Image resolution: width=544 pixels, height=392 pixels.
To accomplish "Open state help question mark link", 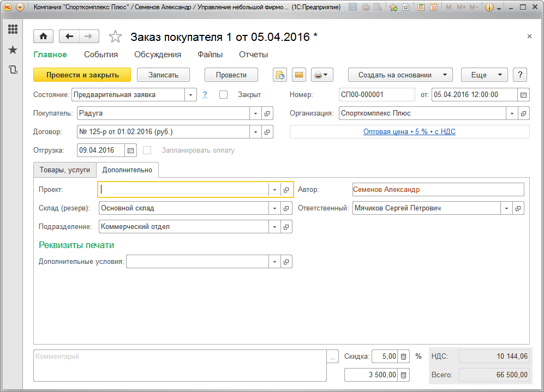I will (x=205, y=95).
